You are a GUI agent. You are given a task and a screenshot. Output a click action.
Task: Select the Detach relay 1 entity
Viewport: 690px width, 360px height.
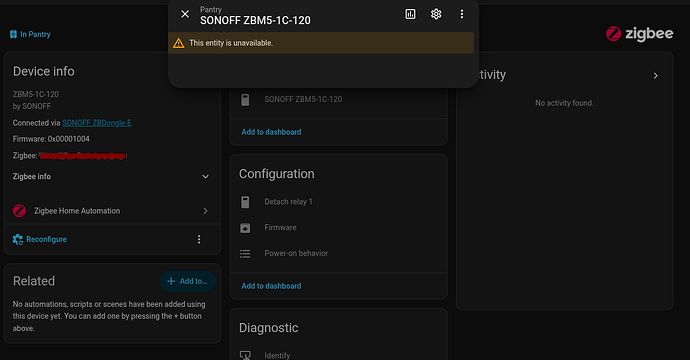(x=338, y=202)
